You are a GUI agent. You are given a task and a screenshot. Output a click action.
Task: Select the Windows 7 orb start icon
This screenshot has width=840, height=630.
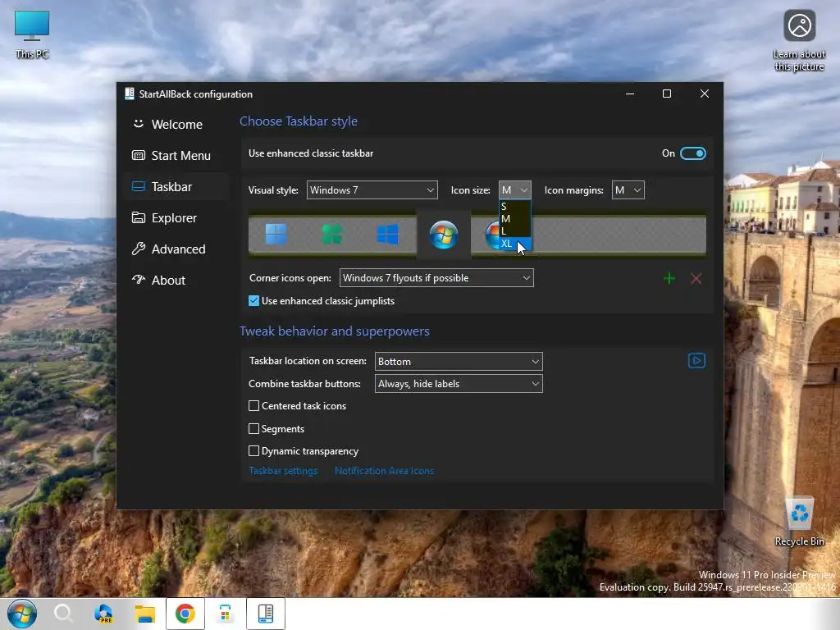click(x=444, y=235)
